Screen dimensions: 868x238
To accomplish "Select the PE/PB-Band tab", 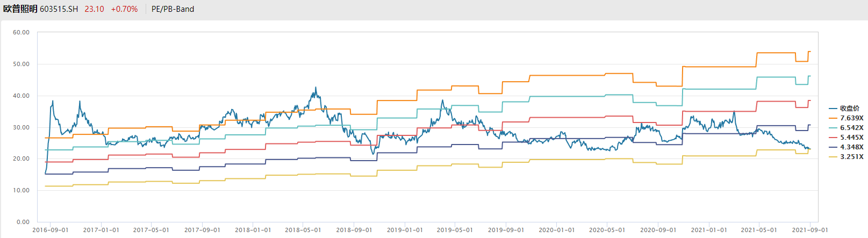I will [x=173, y=9].
